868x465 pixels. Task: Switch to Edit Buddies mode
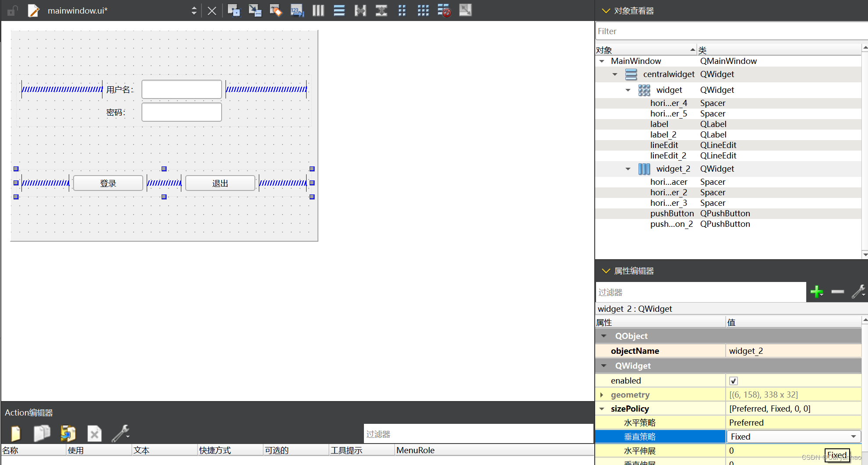pyautogui.click(x=276, y=10)
